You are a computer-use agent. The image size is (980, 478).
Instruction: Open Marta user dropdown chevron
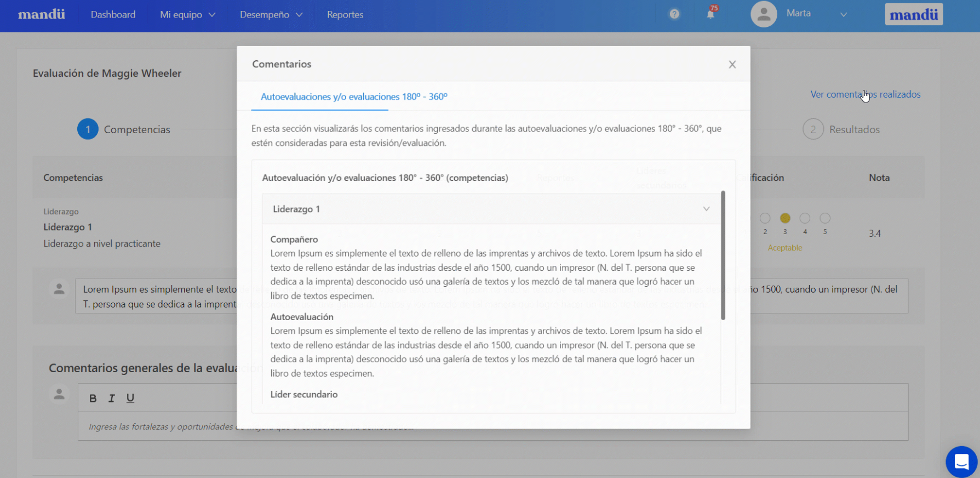[844, 15]
